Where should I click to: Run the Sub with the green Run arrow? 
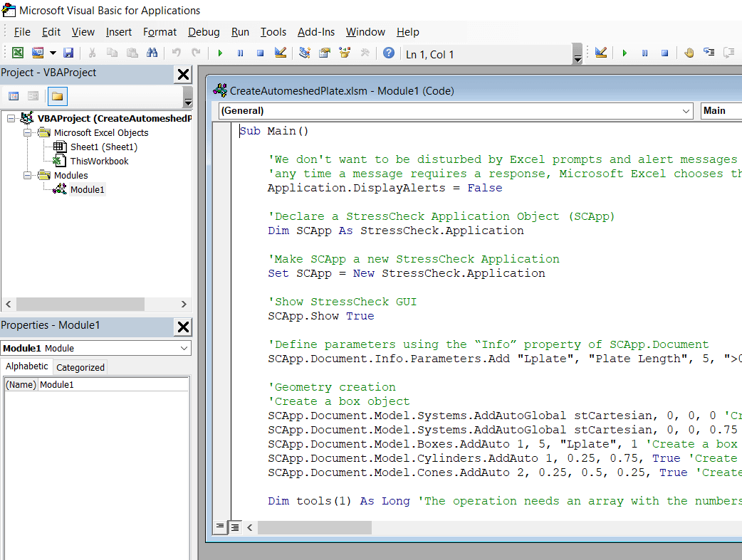coord(220,53)
